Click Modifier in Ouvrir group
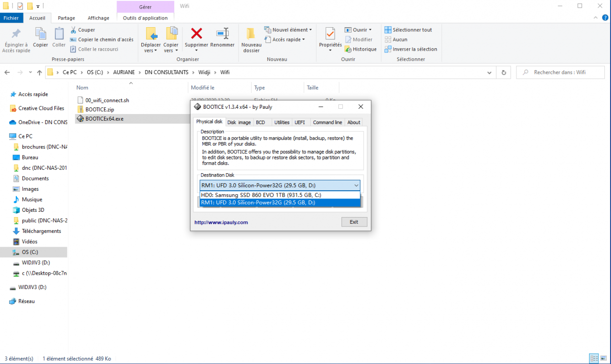 click(358, 40)
